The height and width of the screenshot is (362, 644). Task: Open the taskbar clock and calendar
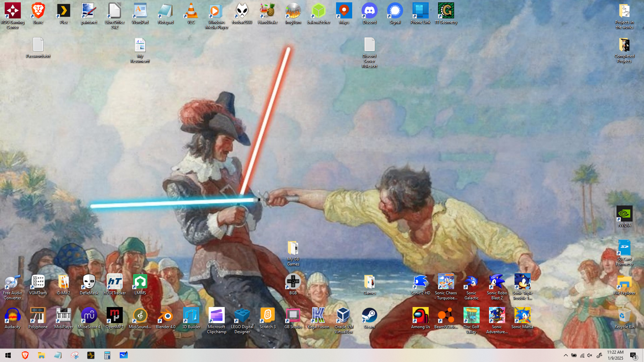coord(615,355)
